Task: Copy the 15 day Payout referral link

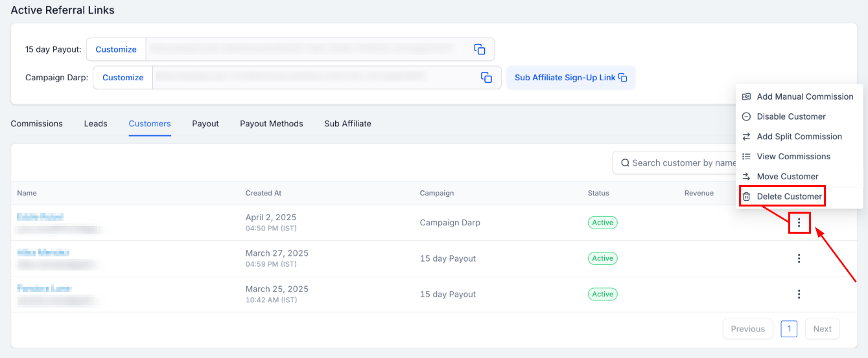Action: tap(480, 49)
